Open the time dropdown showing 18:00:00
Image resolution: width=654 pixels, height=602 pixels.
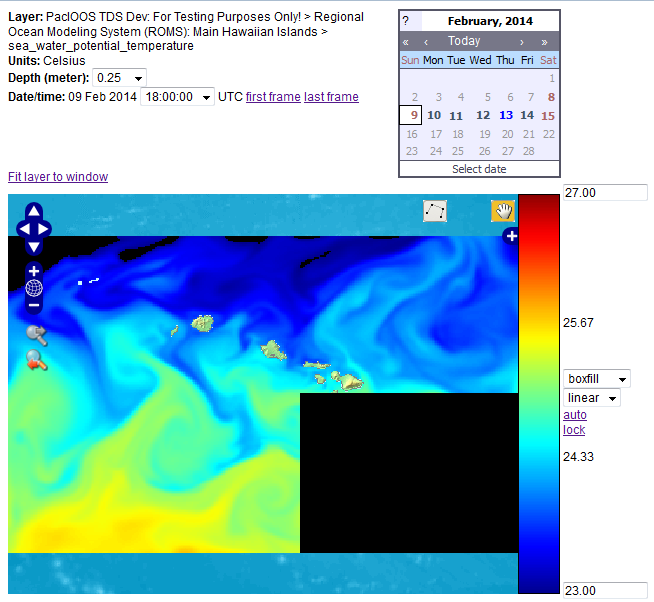[x=177, y=97]
